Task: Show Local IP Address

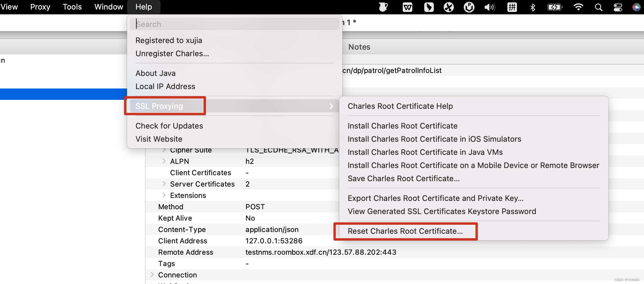Action: click(x=165, y=86)
